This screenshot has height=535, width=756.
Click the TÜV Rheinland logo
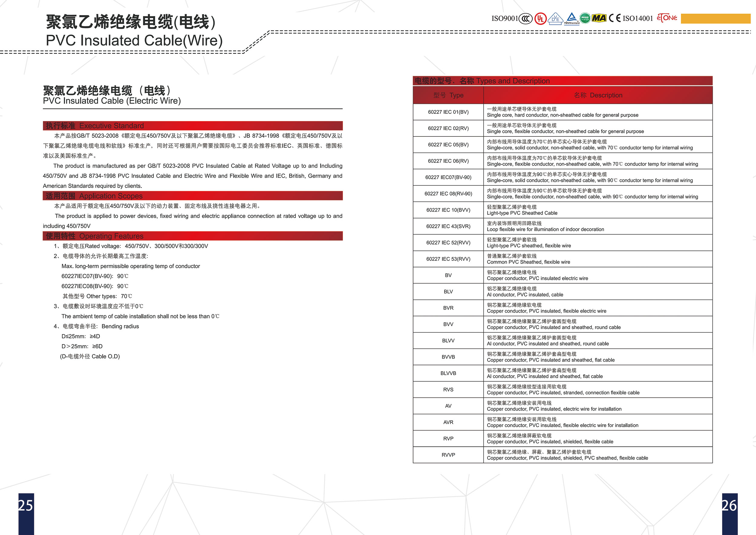click(x=572, y=18)
